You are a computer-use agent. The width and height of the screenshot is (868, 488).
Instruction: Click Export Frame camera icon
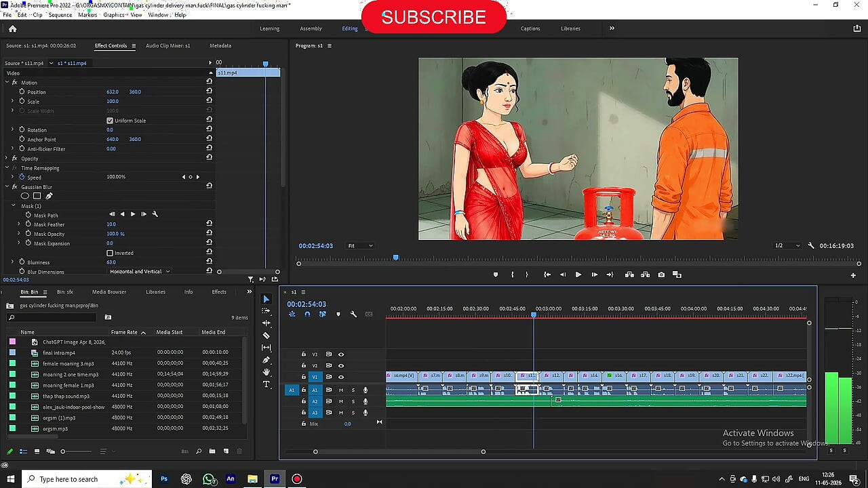pos(661,274)
